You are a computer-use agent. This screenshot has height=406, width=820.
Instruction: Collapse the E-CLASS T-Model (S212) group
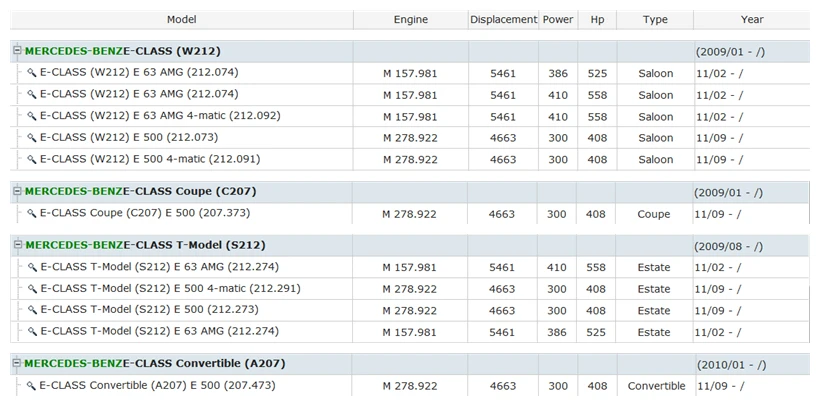17,244
